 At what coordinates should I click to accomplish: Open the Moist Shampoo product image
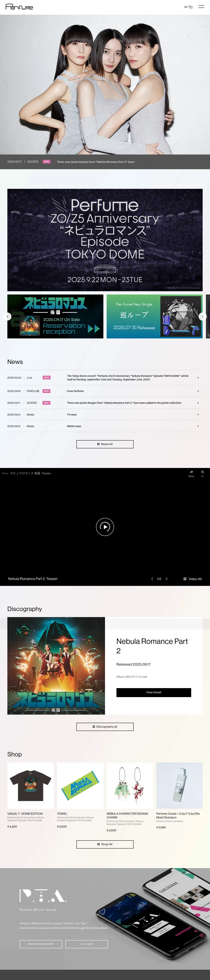(x=180, y=786)
